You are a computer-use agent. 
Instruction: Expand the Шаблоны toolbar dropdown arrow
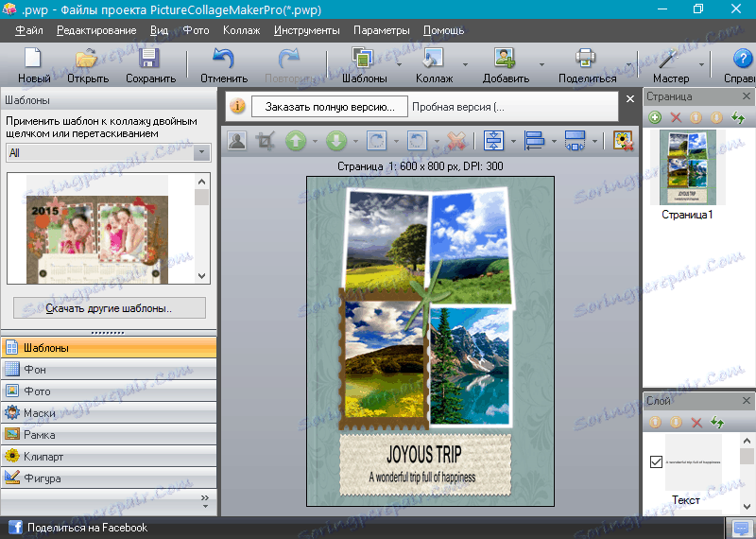click(x=399, y=64)
